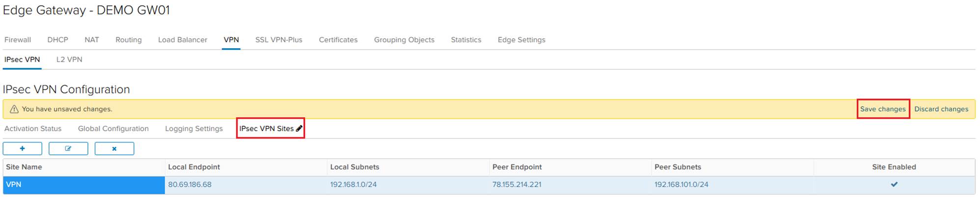Viewport: 980px width, 199px height.
Task: Click the delete site X button
Action: coord(114,148)
